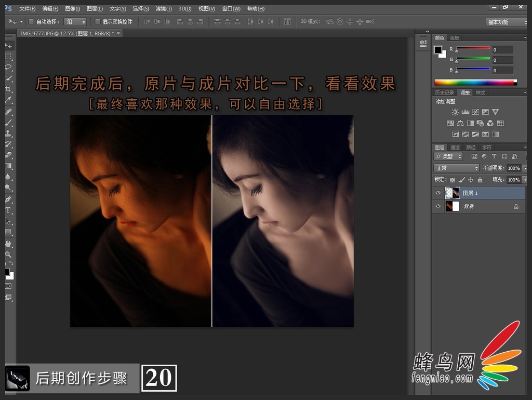Add a Threshold adjustment

click(475, 135)
